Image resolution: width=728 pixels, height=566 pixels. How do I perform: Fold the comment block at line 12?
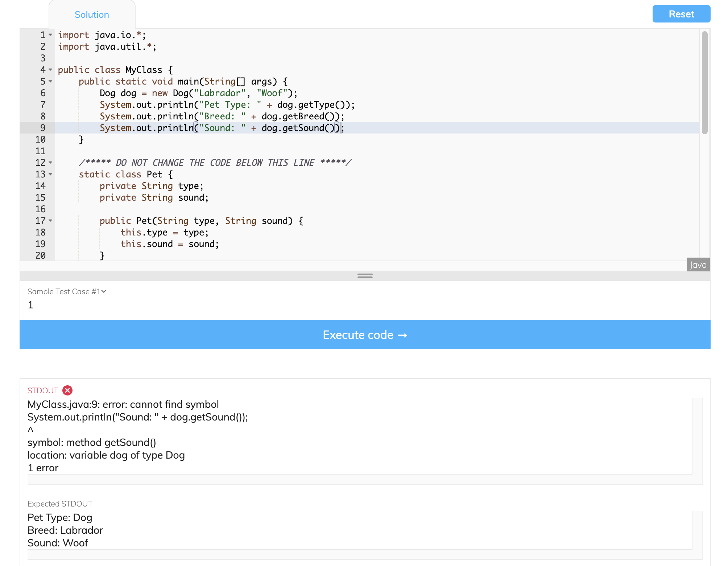51,163
